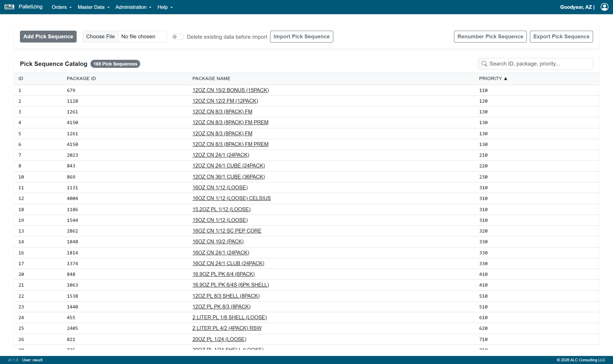Screen dimensions: 613x364
Task: Sort by Package ID column header
Action: coord(81,79)
